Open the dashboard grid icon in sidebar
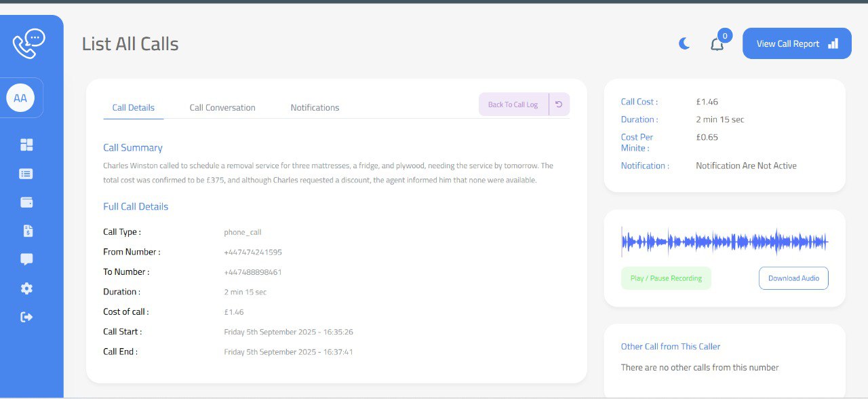Screen dimensions: 868x399 click(26, 145)
